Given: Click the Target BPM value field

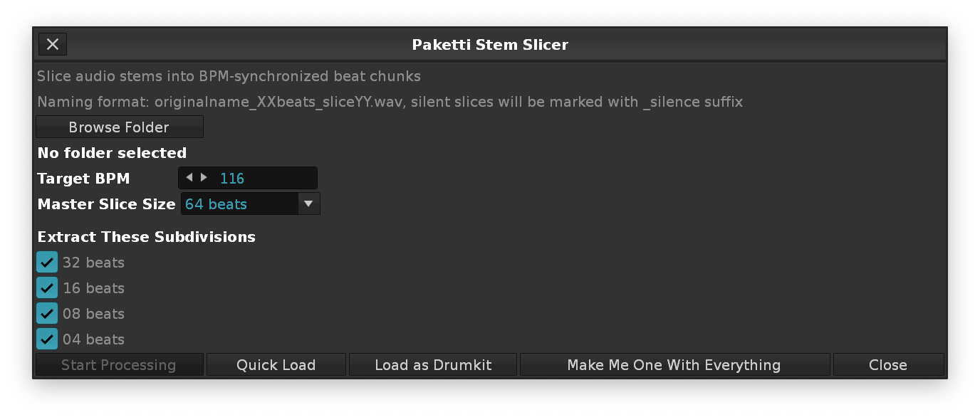Looking at the screenshot, I should click(264, 179).
